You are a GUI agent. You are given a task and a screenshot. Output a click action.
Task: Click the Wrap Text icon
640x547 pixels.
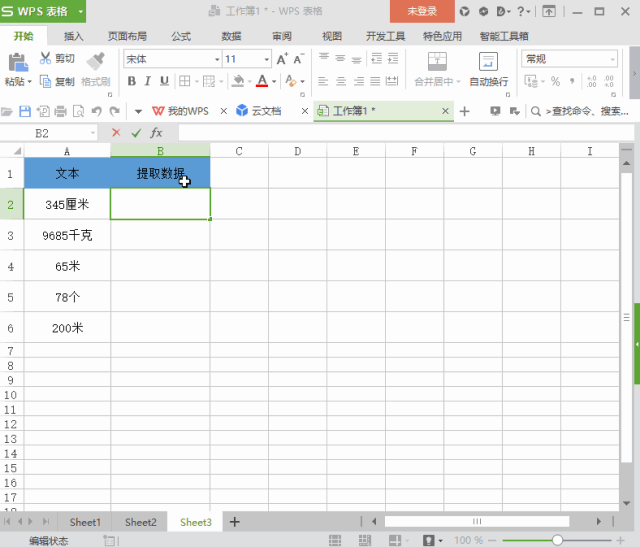pos(488,62)
